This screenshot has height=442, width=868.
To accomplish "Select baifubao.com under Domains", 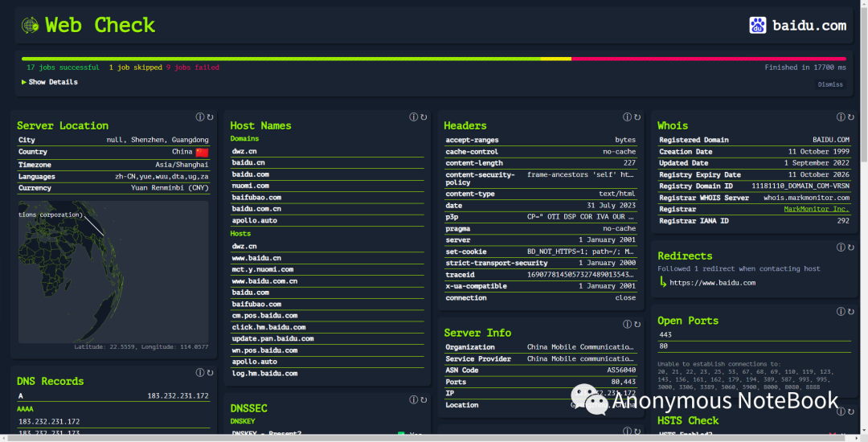I will (x=327, y=198).
